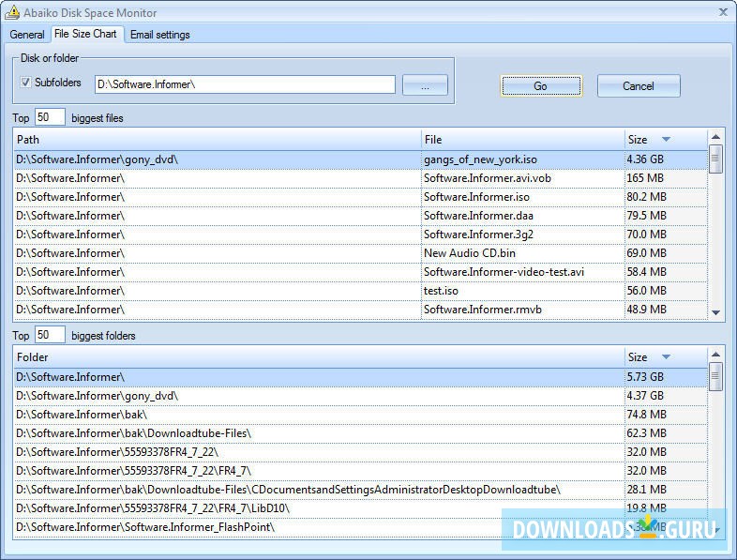
Task: Click the top biggest folders count field
Action: coord(50,336)
